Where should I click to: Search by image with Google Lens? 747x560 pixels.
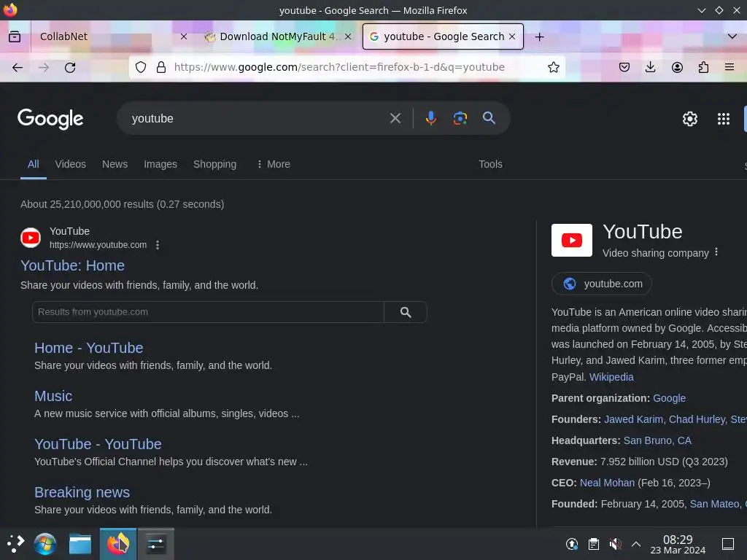coord(460,118)
